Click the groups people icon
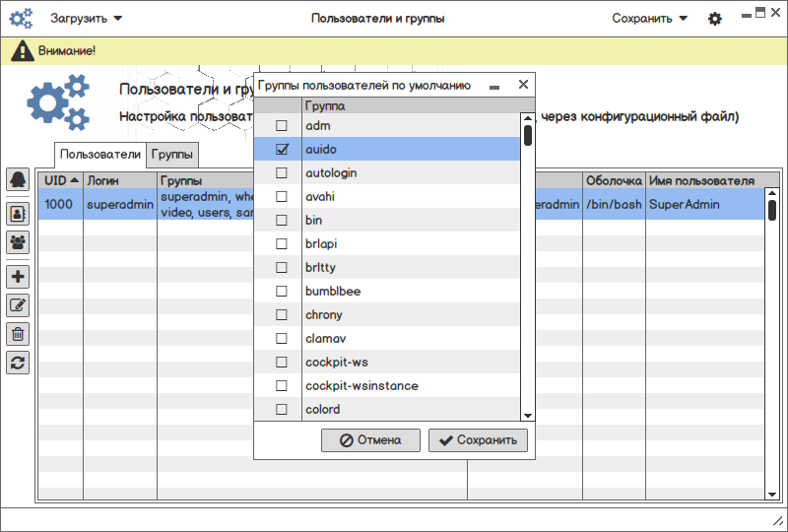Image resolution: width=788 pixels, height=532 pixels. click(x=18, y=241)
